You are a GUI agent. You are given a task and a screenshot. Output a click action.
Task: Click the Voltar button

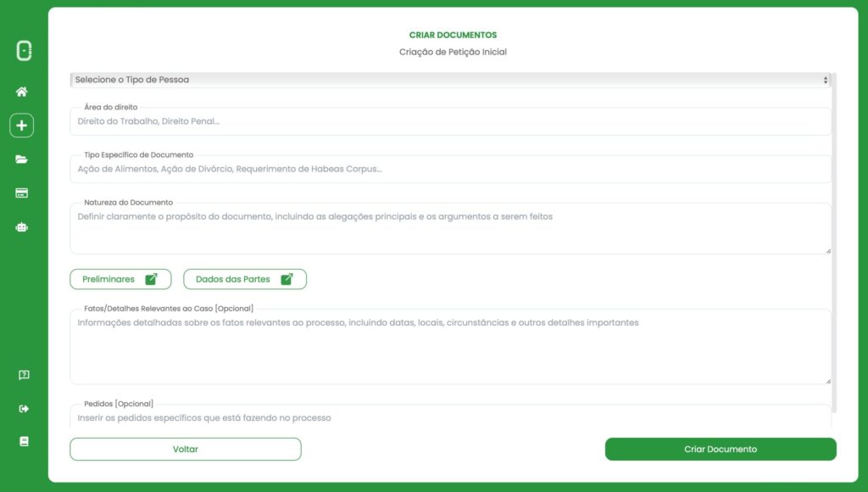(186, 450)
